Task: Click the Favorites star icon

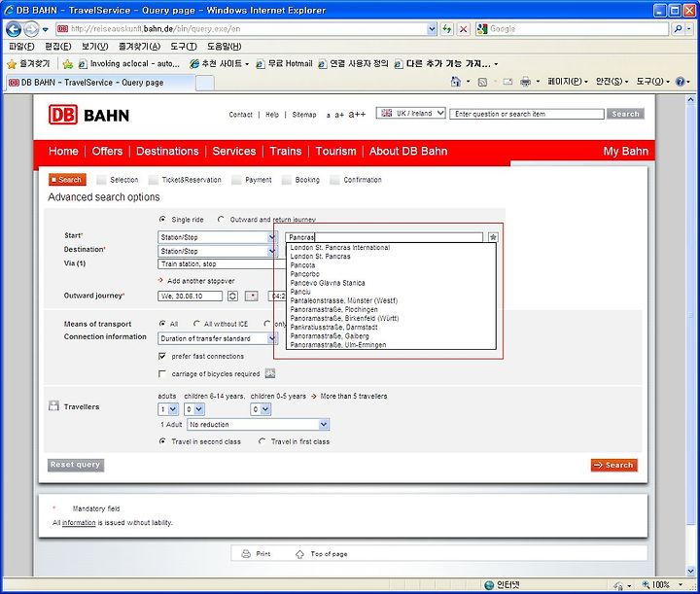Action: (x=12, y=64)
